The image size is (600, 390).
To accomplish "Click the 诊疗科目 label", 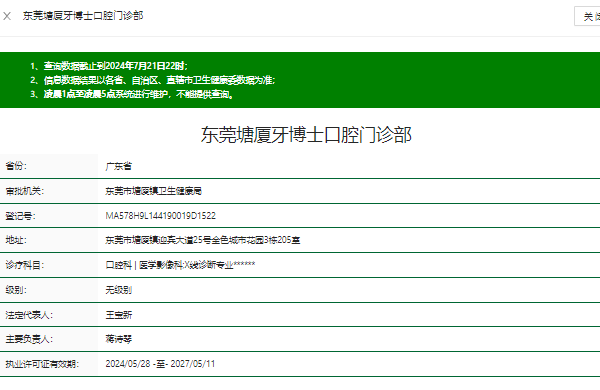I will click(24, 265).
